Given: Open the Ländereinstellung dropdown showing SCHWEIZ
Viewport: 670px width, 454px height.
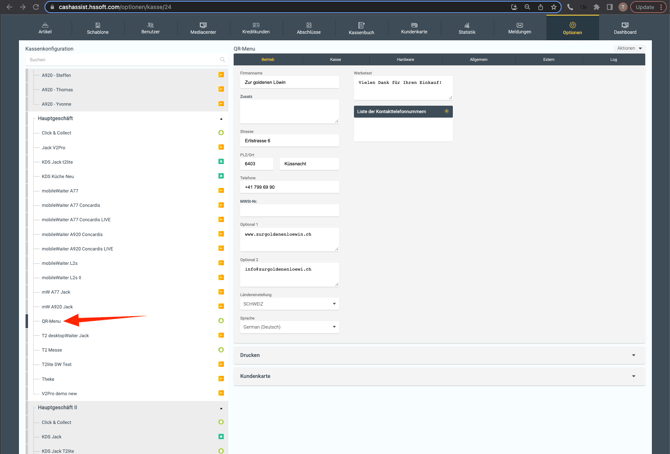Looking at the screenshot, I should [289, 304].
